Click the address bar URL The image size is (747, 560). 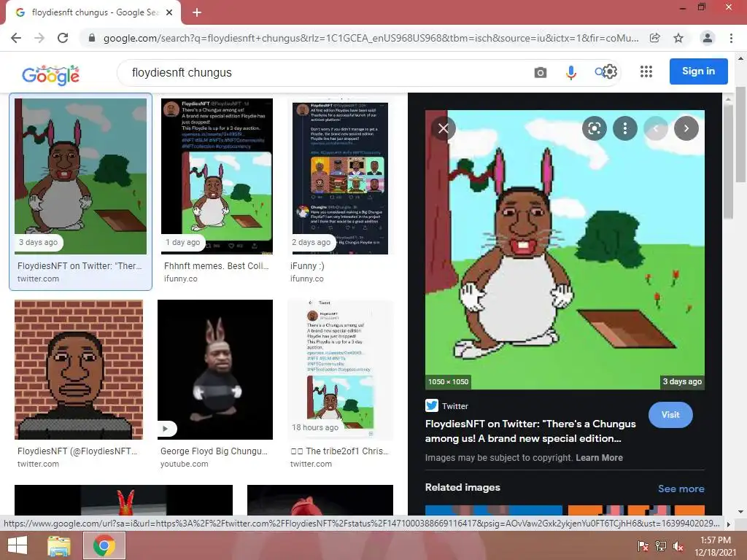tap(371, 38)
